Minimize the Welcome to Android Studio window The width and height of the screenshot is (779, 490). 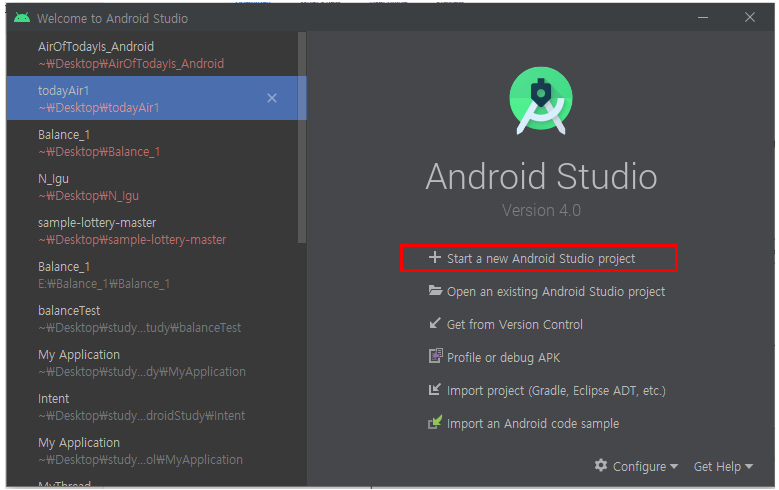tap(703, 17)
